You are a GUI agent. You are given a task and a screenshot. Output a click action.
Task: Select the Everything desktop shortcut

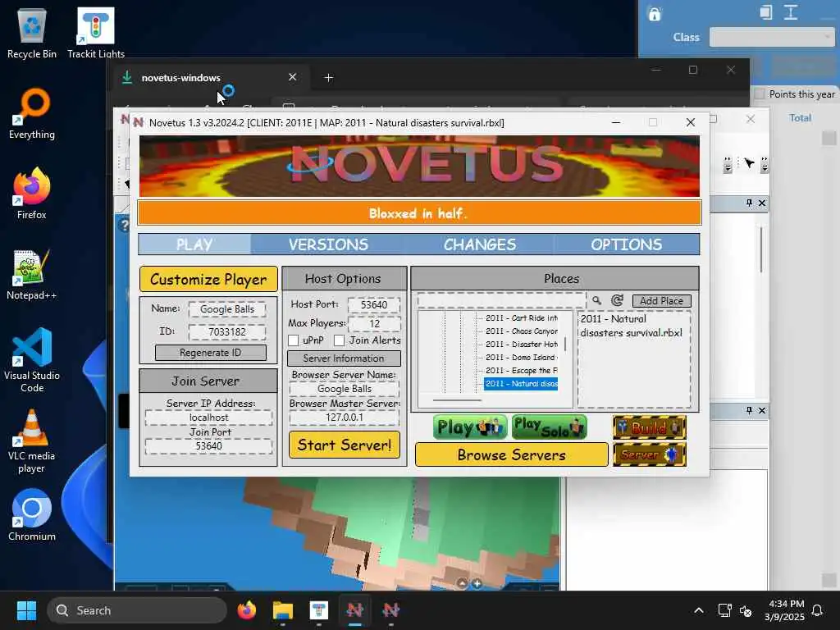32,113
